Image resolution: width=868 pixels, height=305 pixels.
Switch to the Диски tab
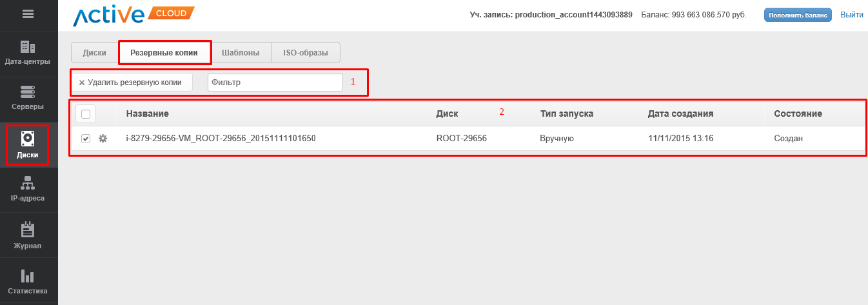[x=95, y=53]
